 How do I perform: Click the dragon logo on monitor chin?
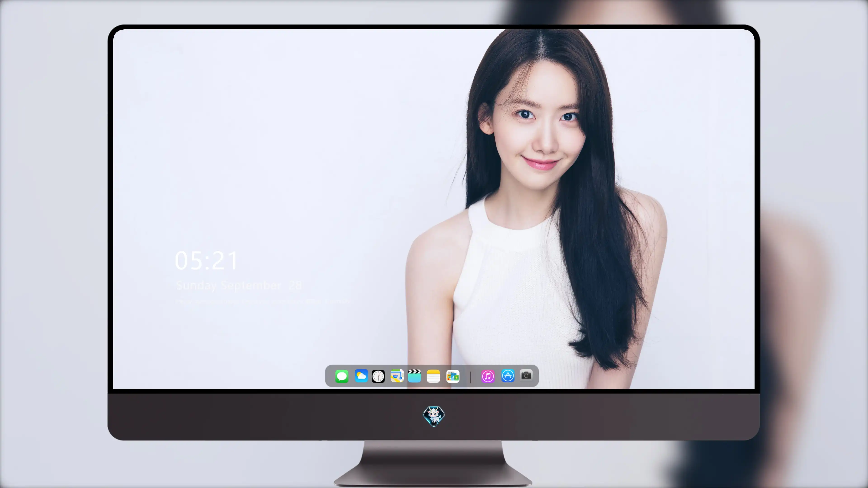[434, 416]
